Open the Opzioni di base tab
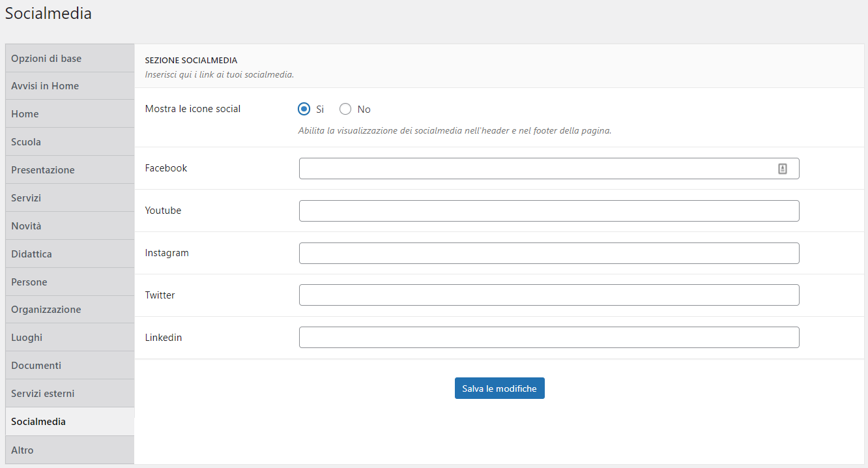 pyautogui.click(x=70, y=58)
